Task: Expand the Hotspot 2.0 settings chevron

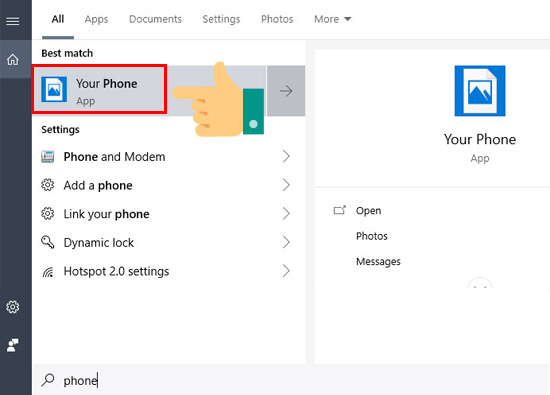Action: click(286, 271)
